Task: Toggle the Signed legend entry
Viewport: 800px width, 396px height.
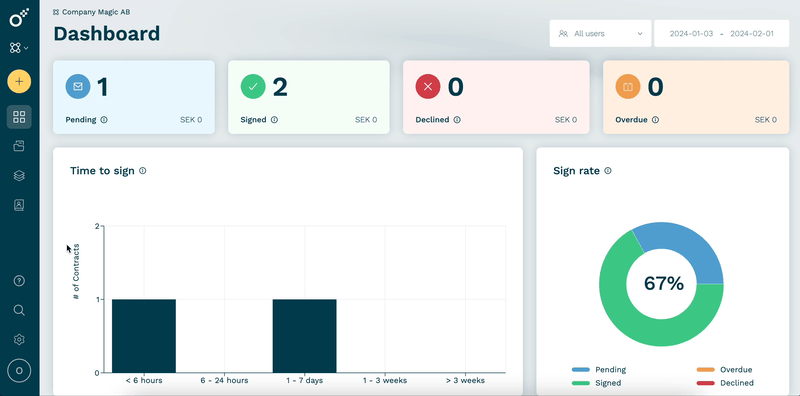Action: pyautogui.click(x=596, y=383)
